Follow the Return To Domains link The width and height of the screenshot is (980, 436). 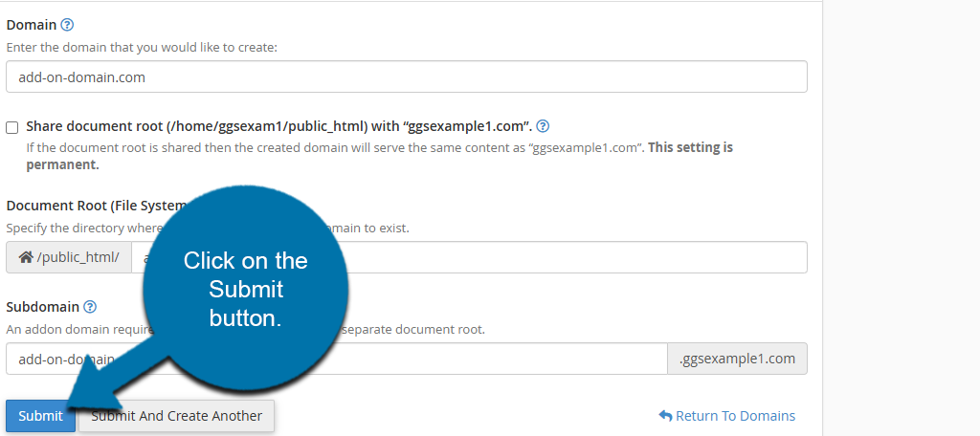coord(735,416)
